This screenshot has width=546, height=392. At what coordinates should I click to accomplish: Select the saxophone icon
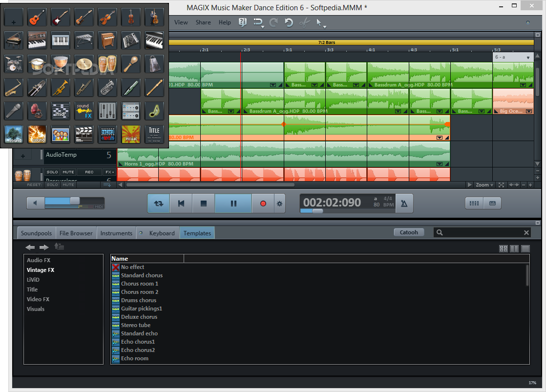(14, 87)
